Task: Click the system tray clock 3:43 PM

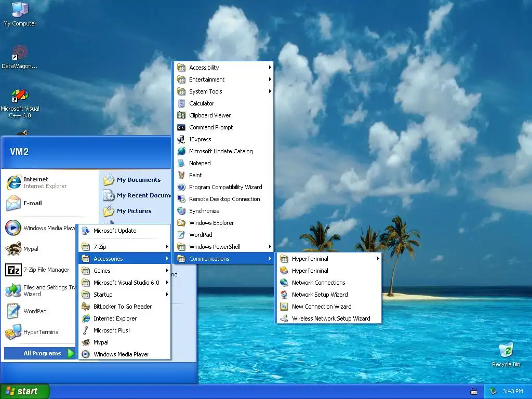Action: pyautogui.click(x=512, y=391)
